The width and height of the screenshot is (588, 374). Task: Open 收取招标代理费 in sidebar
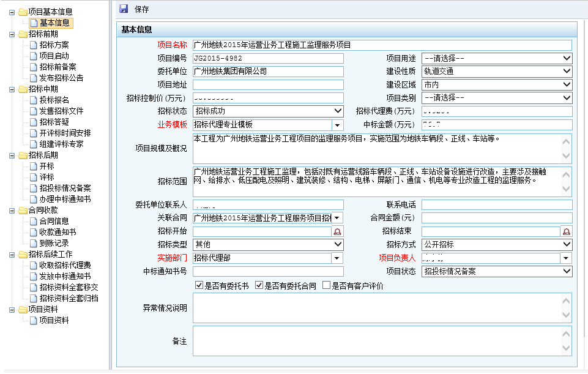65,266
